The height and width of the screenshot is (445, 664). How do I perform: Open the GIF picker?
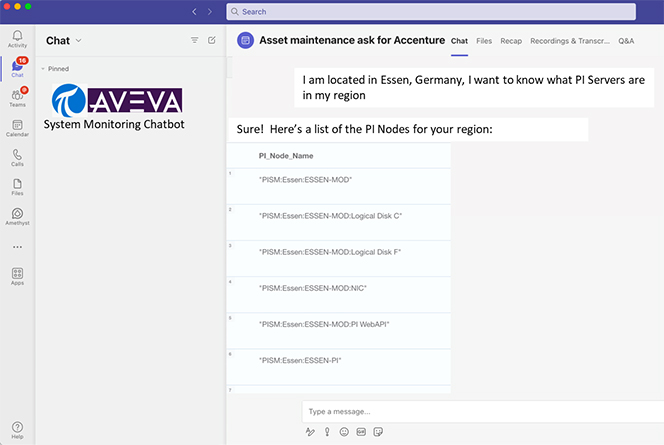pyautogui.click(x=361, y=431)
